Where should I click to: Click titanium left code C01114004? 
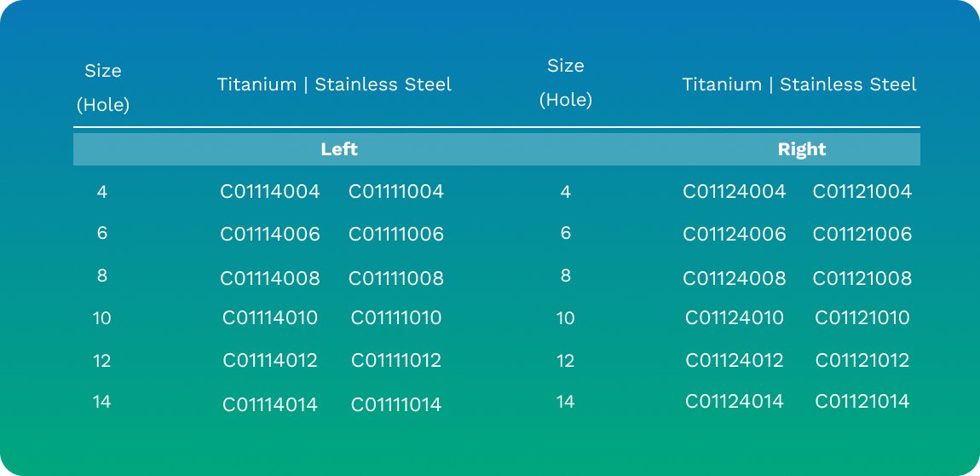coord(270,191)
